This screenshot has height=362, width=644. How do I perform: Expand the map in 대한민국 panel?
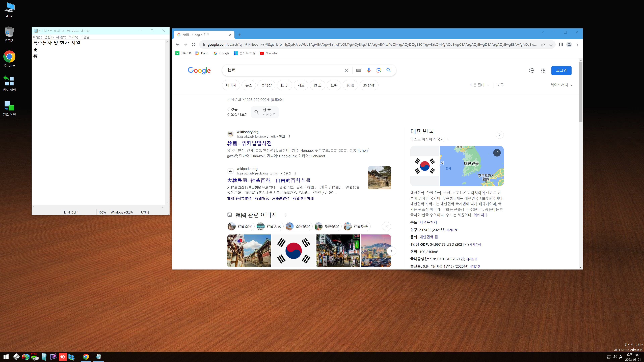pos(497,153)
